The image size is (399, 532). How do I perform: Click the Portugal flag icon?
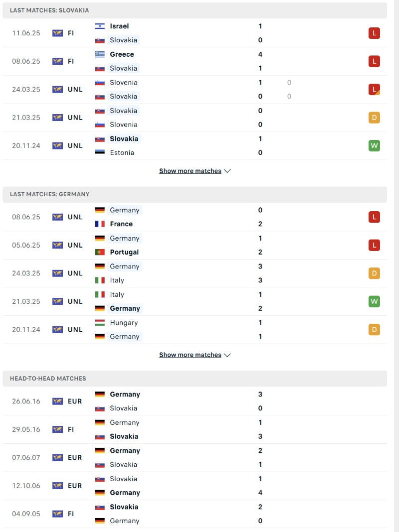[x=101, y=252]
